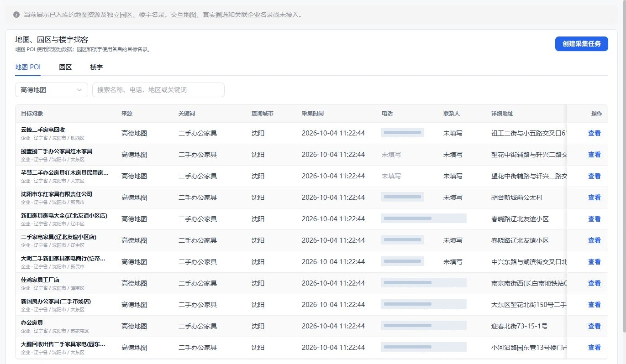Image resolution: width=626 pixels, height=364 pixels.
Task: Click the 电话 column header
Action: pos(387,114)
